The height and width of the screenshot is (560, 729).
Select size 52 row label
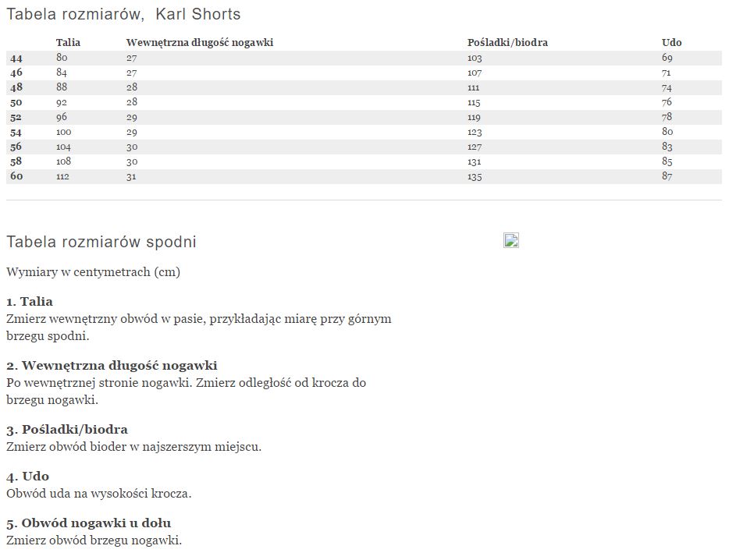point(16,117)
